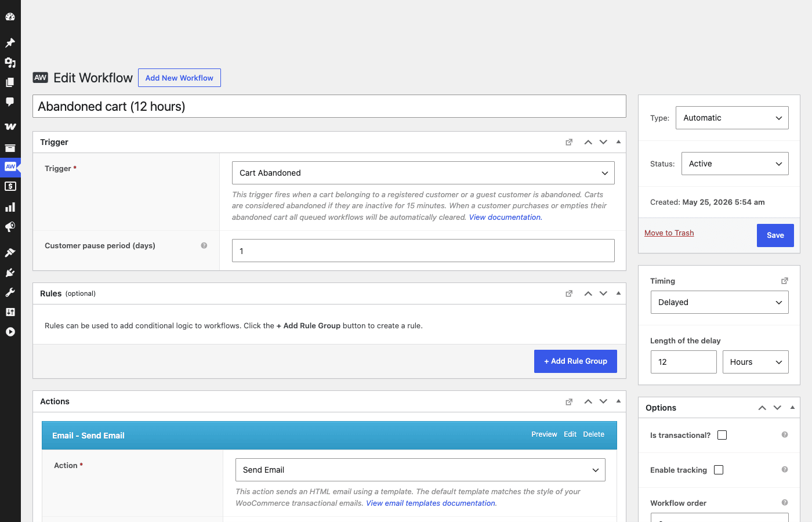Open AutomateWoo via the highlighted AW sidebar icon

tap(10, 166)
